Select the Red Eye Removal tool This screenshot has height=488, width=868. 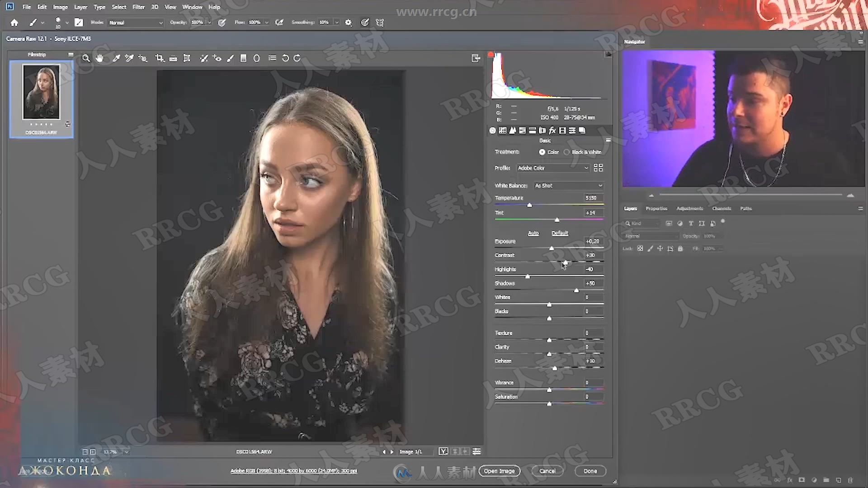[x=217, y=58]
